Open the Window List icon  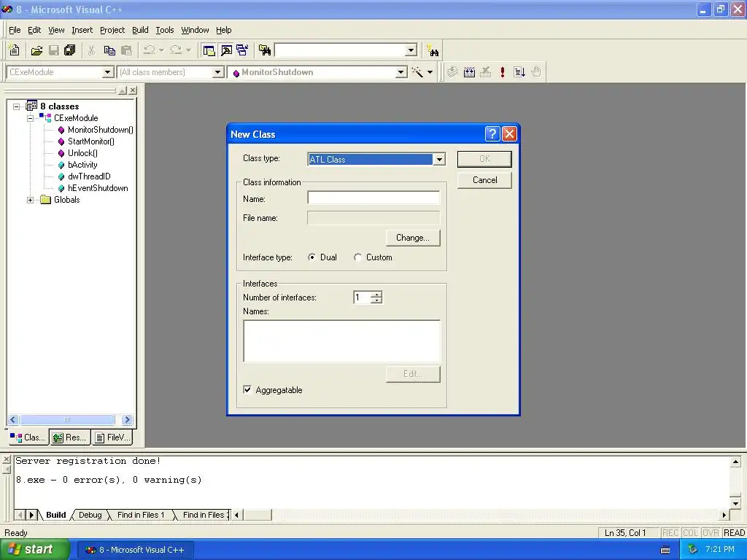click(x=242, y=50)
